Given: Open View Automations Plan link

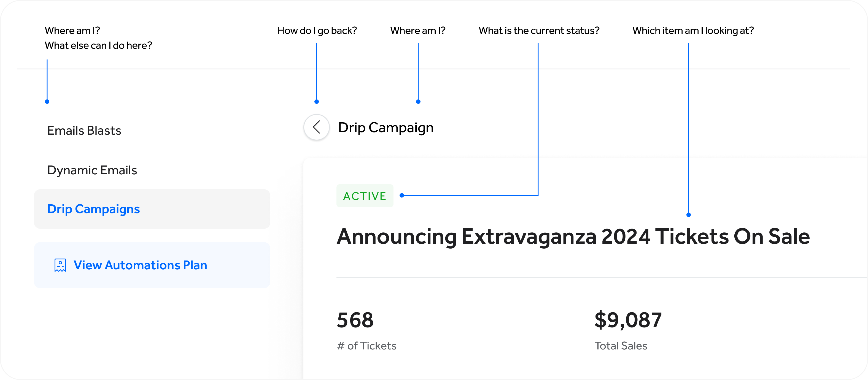Looking at the screenshot, I should point(140,265).
